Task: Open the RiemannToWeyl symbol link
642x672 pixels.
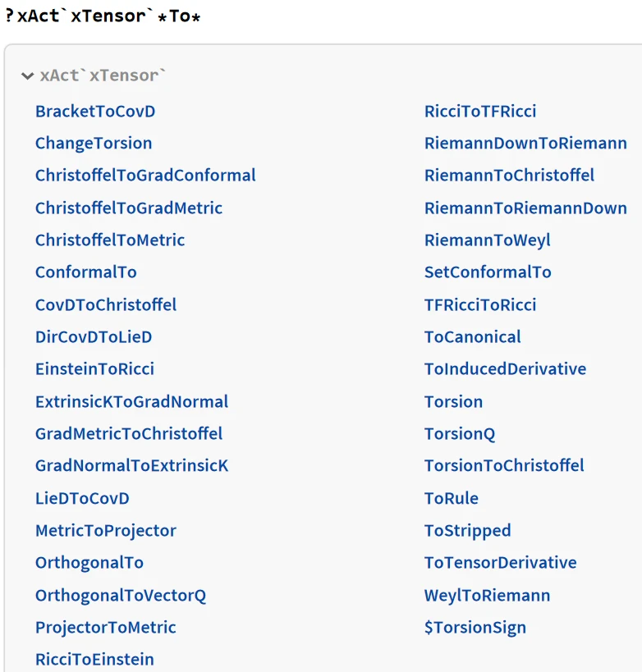Action: click(488, 240)
